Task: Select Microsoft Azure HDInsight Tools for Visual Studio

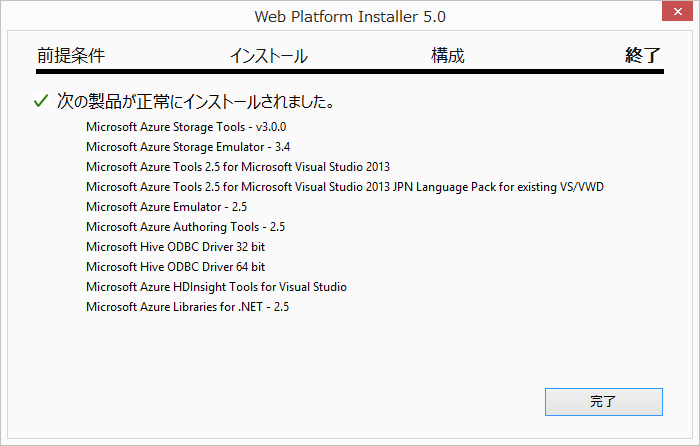Action: click(217, 287)
